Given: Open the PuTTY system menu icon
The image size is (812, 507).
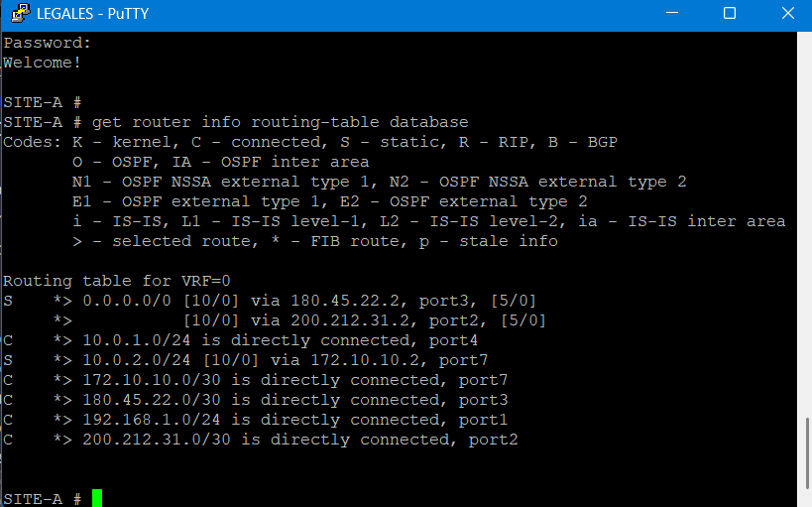Looking at the screenshot, I should tap(17, 14).
